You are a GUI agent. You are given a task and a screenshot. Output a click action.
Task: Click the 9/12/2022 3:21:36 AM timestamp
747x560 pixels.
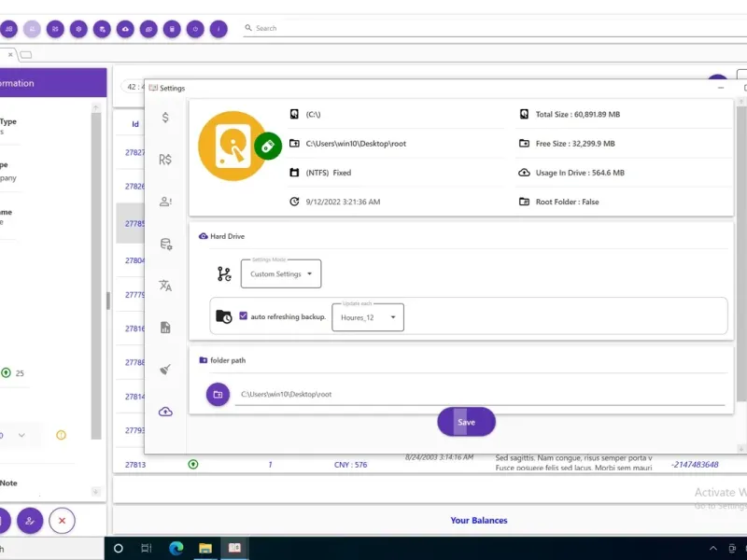(x=343, y=202)
